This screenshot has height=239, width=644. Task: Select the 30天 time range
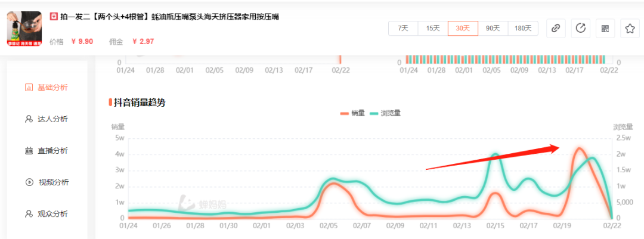pyautogui.click(x=463, y=29)
